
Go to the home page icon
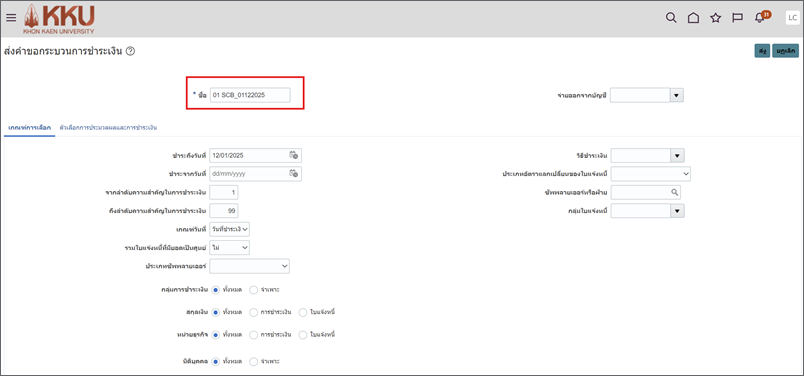[x=693, y=18]
